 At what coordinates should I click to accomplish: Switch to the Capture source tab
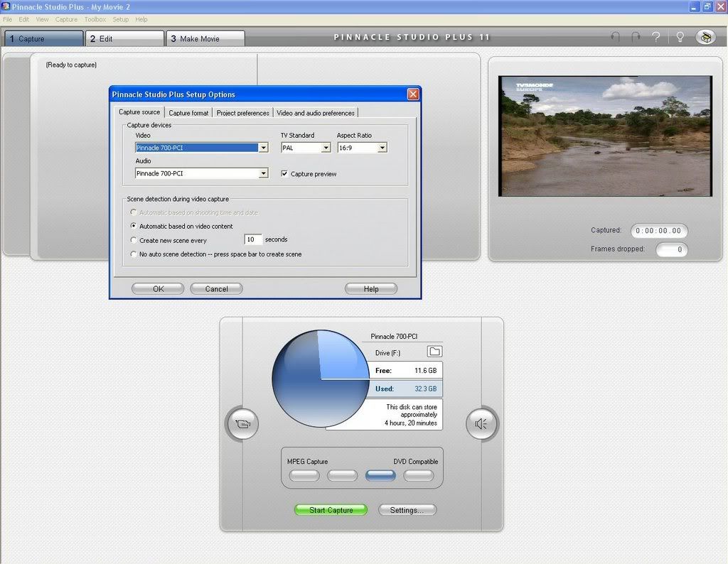tap(139, 112)
